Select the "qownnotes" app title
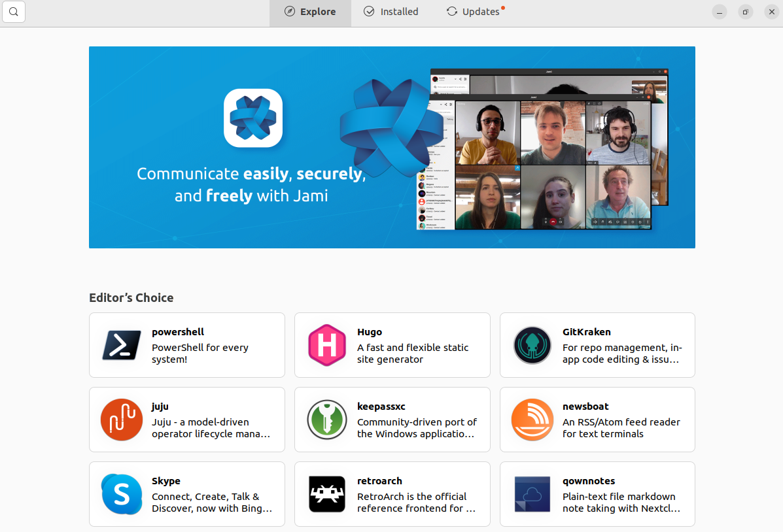The height and width of the screenshot is (532, 783). [x=589, y=480]
